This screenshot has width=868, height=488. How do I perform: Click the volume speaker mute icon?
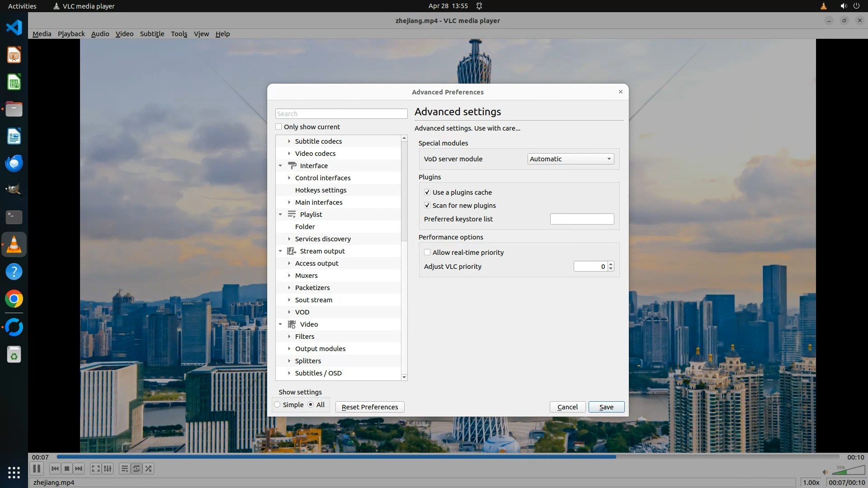(825, 472)
